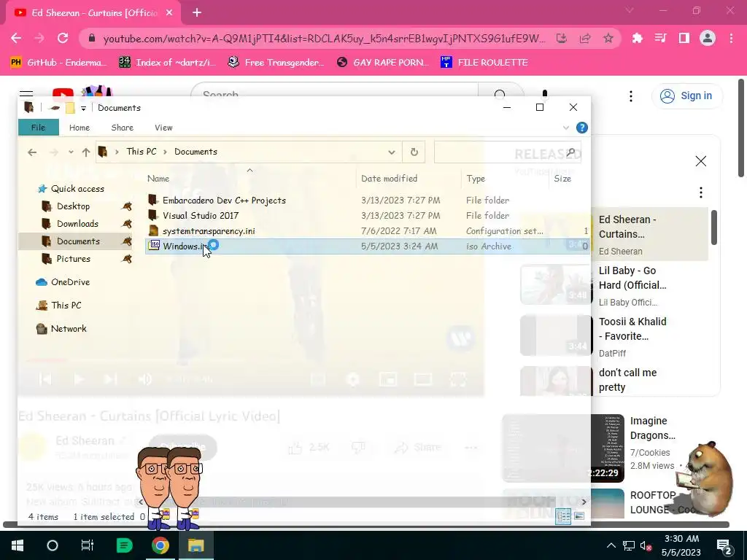Screen dimensions: 747x560
Task: Open Chrome side panel icon
Action: [x=684, y=38]
